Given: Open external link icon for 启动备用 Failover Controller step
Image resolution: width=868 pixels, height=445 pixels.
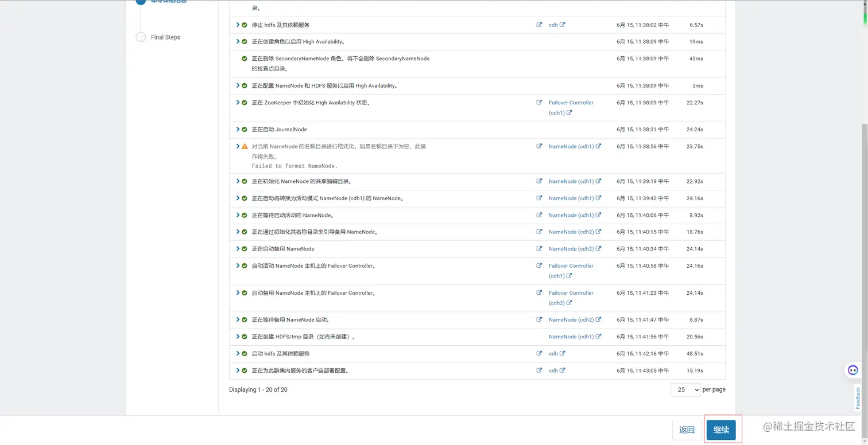Looking at the screenshot, I should coord(539,292).
